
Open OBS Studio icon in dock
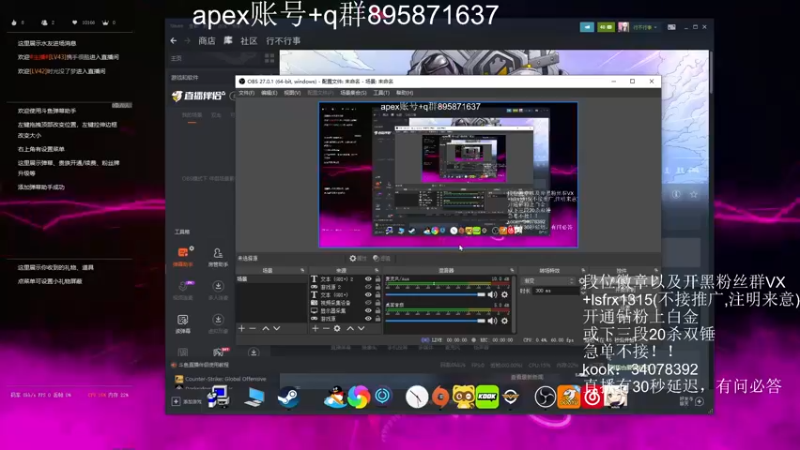click(545, 397)
